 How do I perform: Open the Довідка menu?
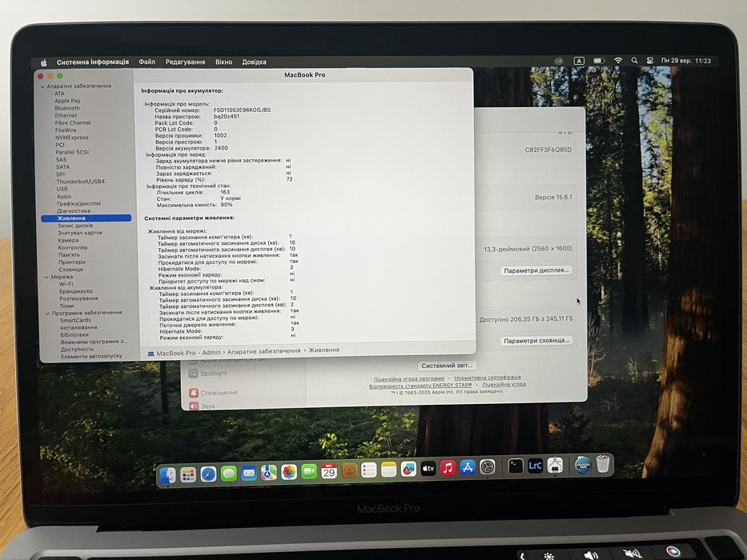pos(254,62)
